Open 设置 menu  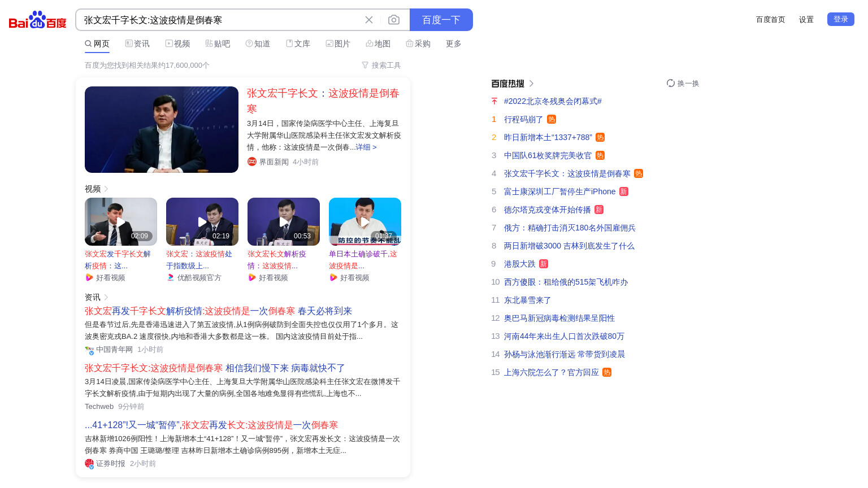click(x=806, y=19)
